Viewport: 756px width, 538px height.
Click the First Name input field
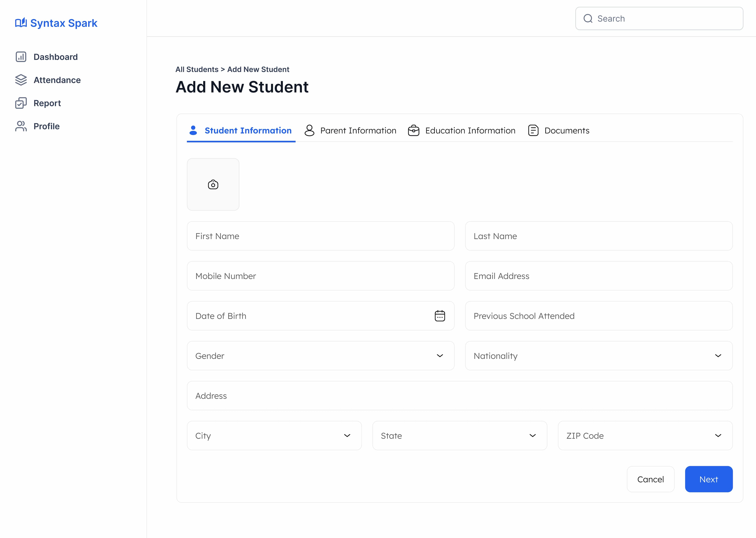[320, 236]
